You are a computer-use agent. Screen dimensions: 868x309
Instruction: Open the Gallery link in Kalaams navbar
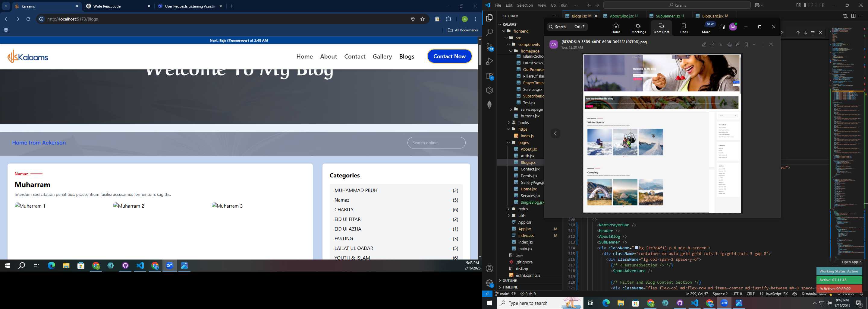click(x=382, y=56)
